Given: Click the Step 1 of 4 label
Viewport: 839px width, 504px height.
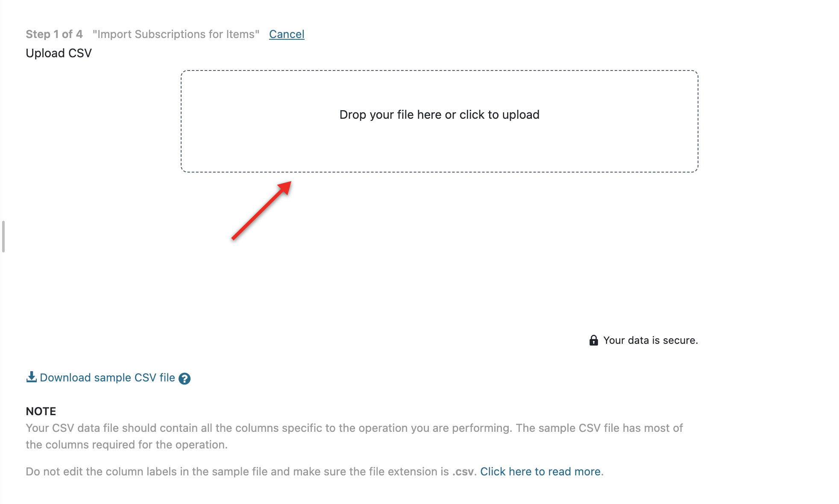Looking at the screenshot, I should point(54,34).
